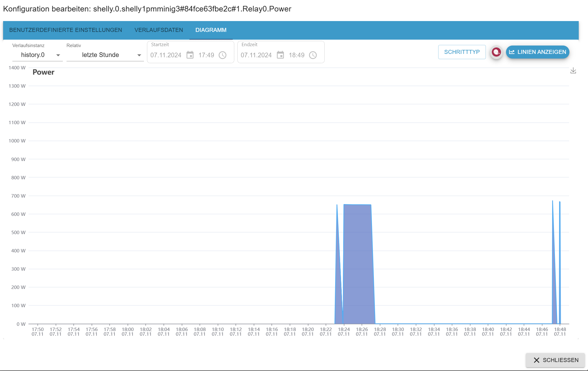Image resolution: width=588 pixels, height=371 pixels.
Task: Click the Linien anzeigen button
Action: [538, 52]
